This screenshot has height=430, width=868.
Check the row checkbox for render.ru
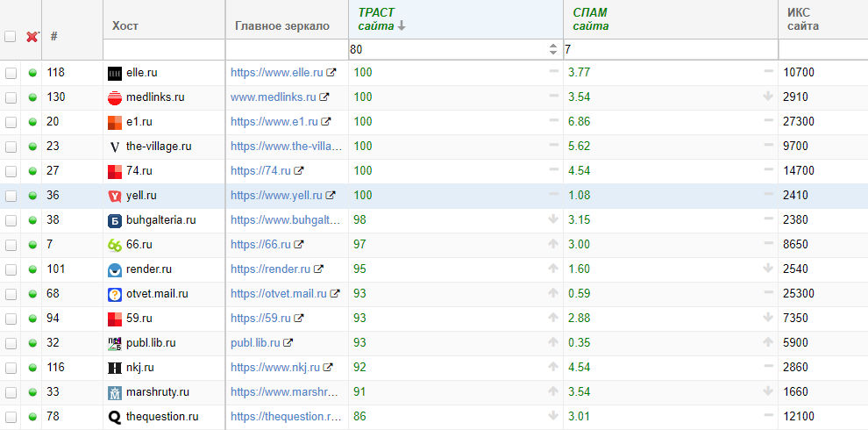[11, 269]
